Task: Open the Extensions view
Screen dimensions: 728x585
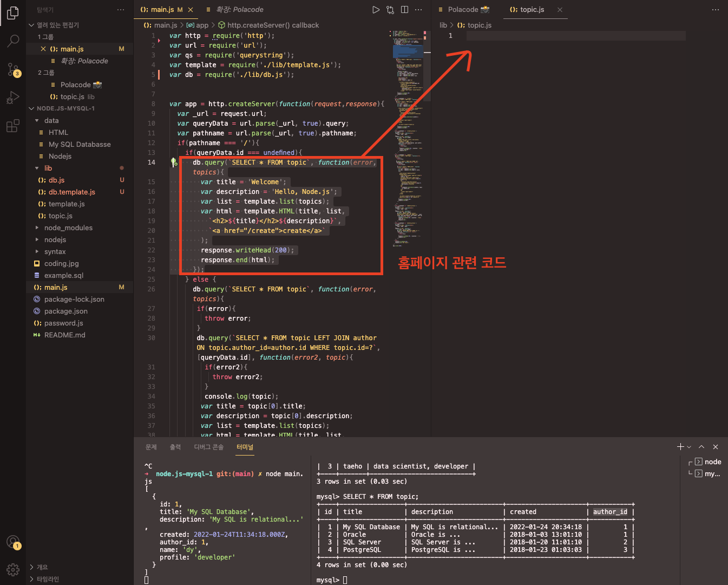Action: coord(13,126)
